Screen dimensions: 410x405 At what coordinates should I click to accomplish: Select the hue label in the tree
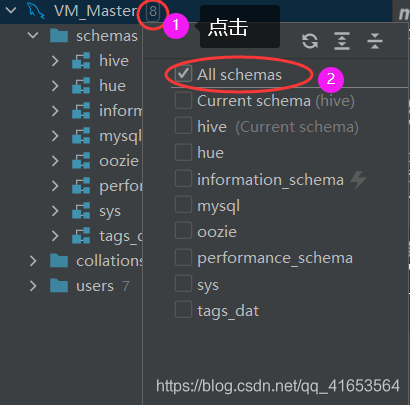(113, 86)
